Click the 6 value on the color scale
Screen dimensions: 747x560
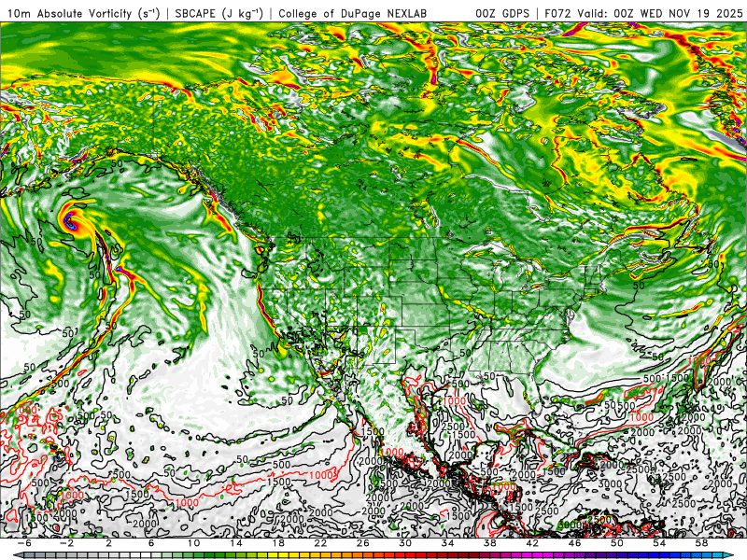click(151, 543)
